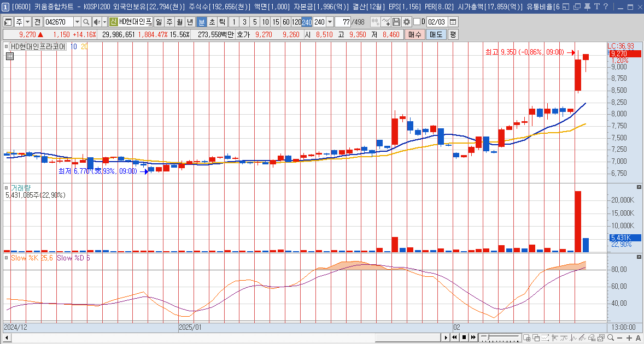The image size is (644, 344).
Task: Click the horizontal scrollbar thumb at bottom
Action: pos(407,337)
